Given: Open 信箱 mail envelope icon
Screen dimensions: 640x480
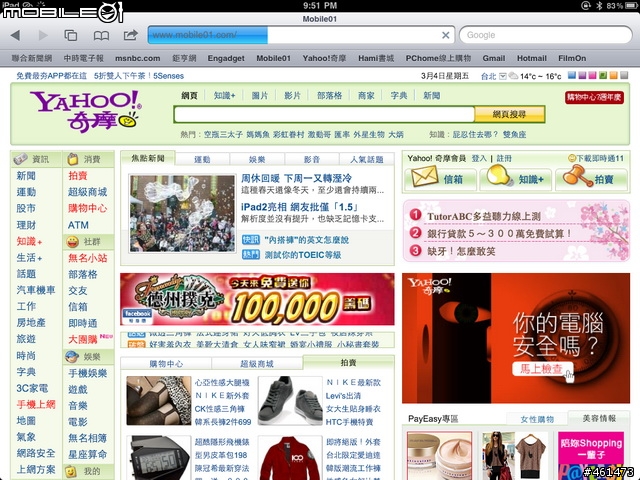Looking at the screenshot, I should tap(424, 178).
